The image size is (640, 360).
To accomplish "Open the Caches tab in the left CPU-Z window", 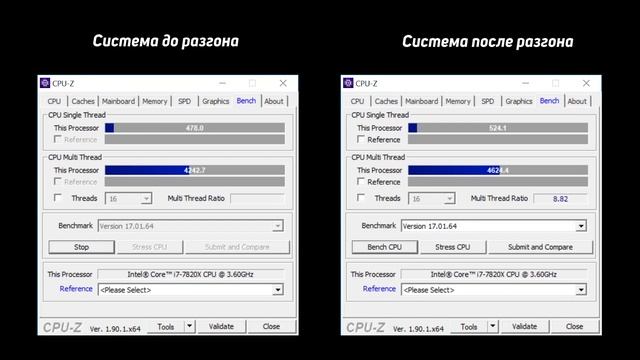I will (x=83, y=101).
